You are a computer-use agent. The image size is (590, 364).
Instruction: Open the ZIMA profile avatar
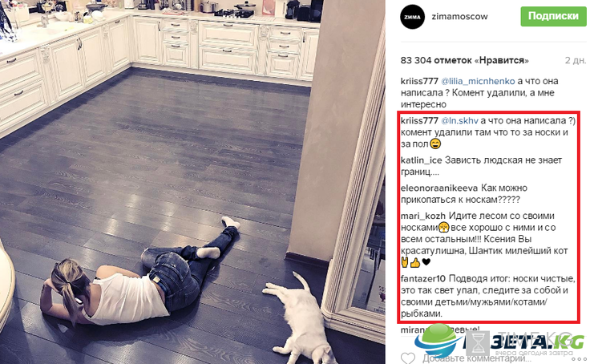coord(412,17)
